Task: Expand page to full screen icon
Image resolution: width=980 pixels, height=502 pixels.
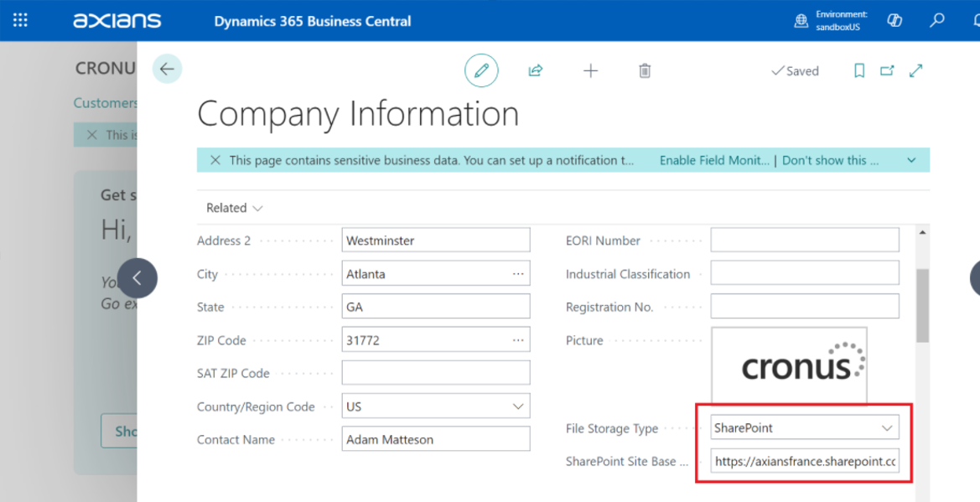Action: (x=916, y=71)
